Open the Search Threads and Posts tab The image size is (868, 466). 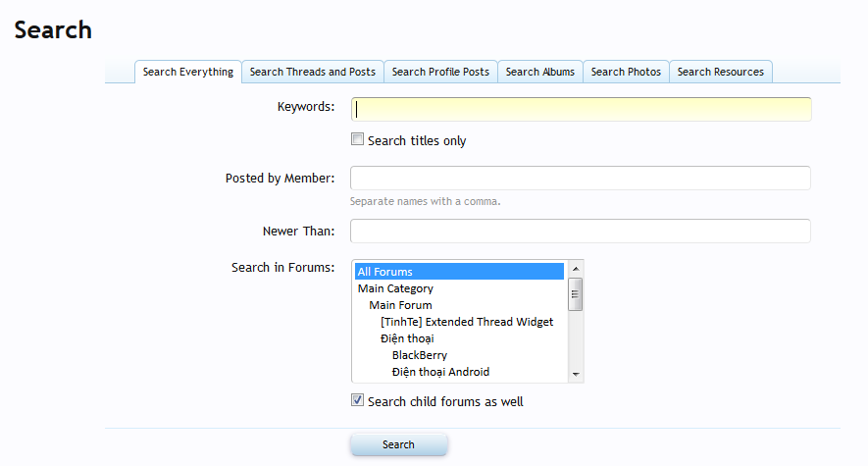click(312, 72)
